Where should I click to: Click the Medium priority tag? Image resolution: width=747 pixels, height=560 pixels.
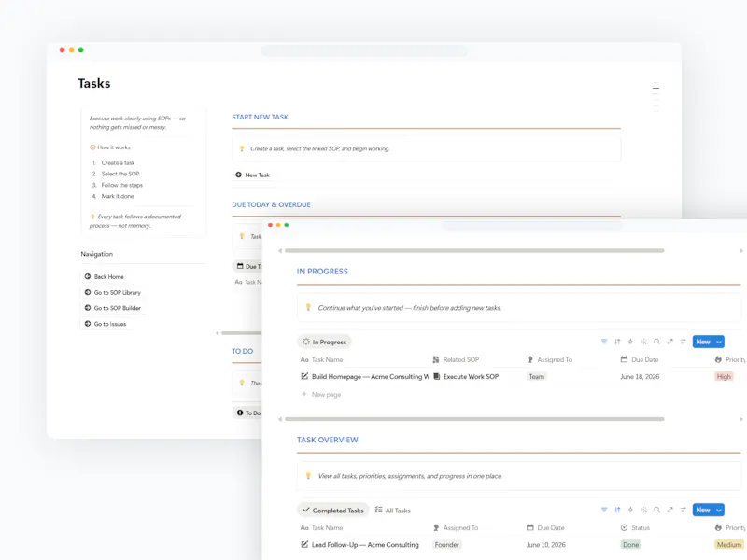[x=729, y=545]
